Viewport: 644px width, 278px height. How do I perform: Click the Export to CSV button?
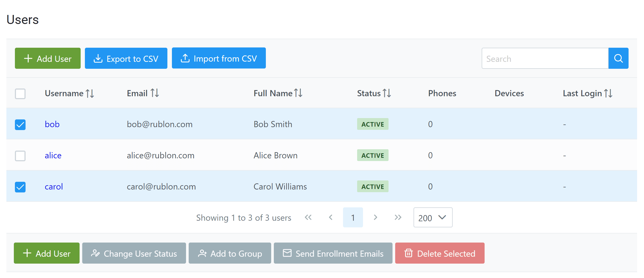(126, 58)
